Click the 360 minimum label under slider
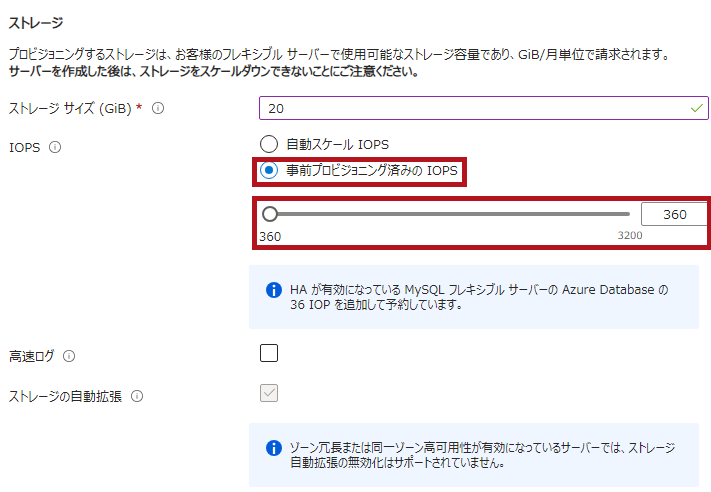The height and width of the screenshot is (492, 711). 270,236
